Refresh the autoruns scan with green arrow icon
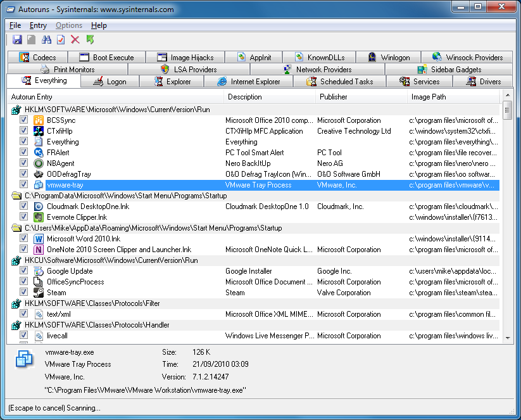 (x=90, y=39)
